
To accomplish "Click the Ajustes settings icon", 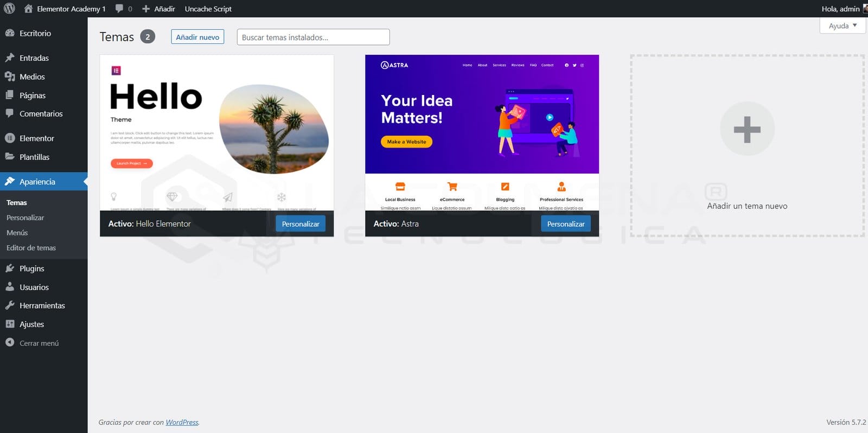I will tap(10, 324).
